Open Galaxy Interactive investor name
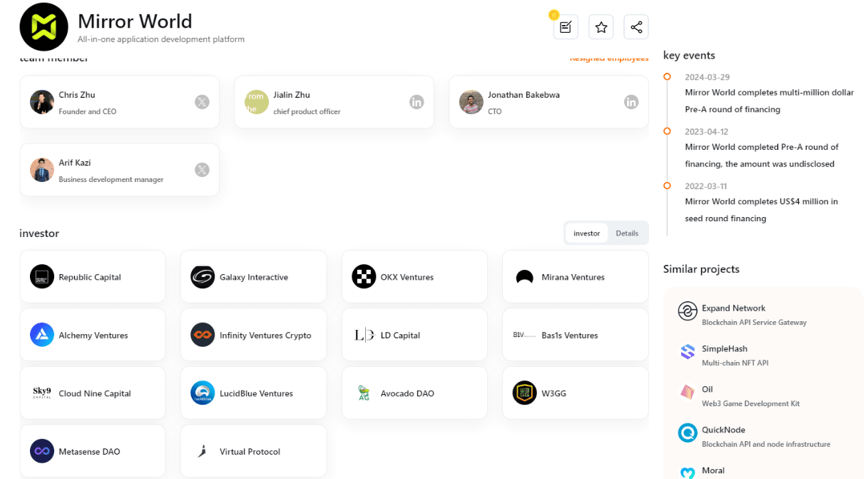The width and height of the screenshot is (868, 479). point(254,277)
